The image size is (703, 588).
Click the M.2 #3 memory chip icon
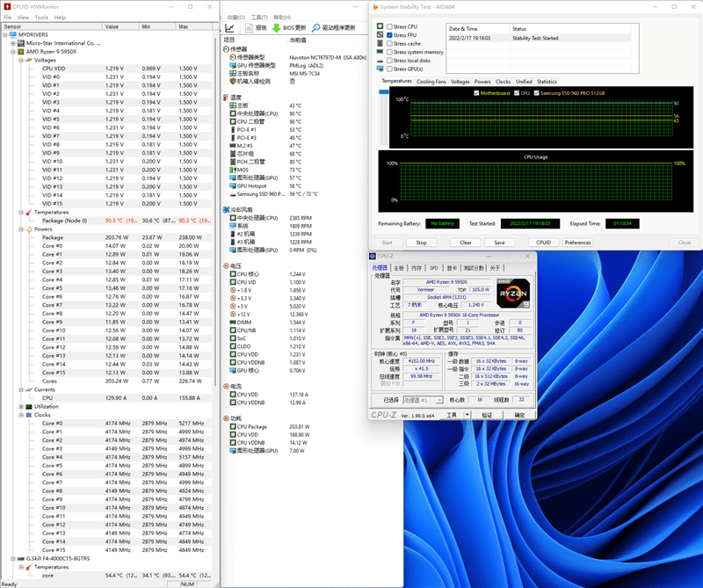(233, 146)
